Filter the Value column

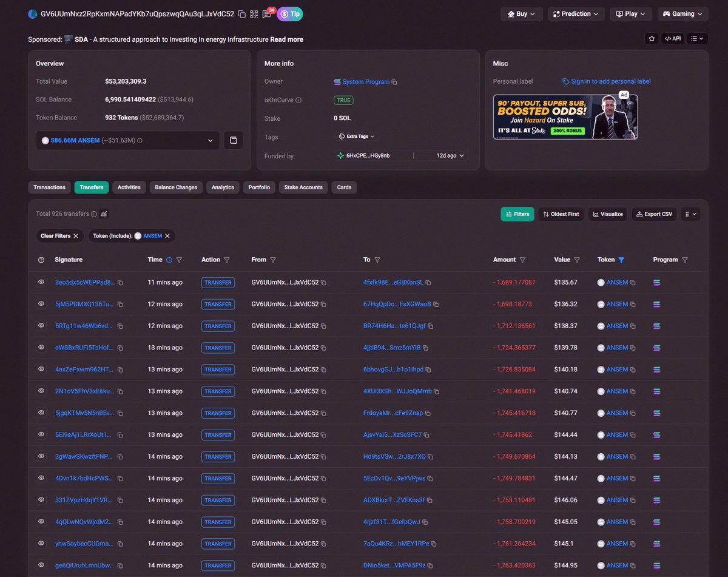(577, 260)
